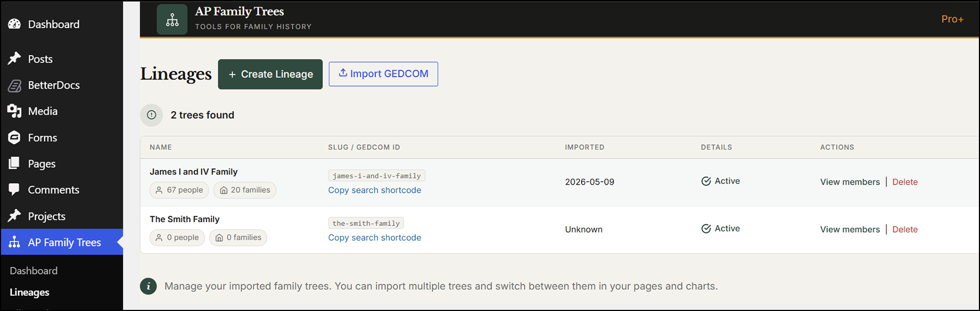Click the Active check icon for The Smith Family
The image size is (980, 311).
tap(706, 229)
